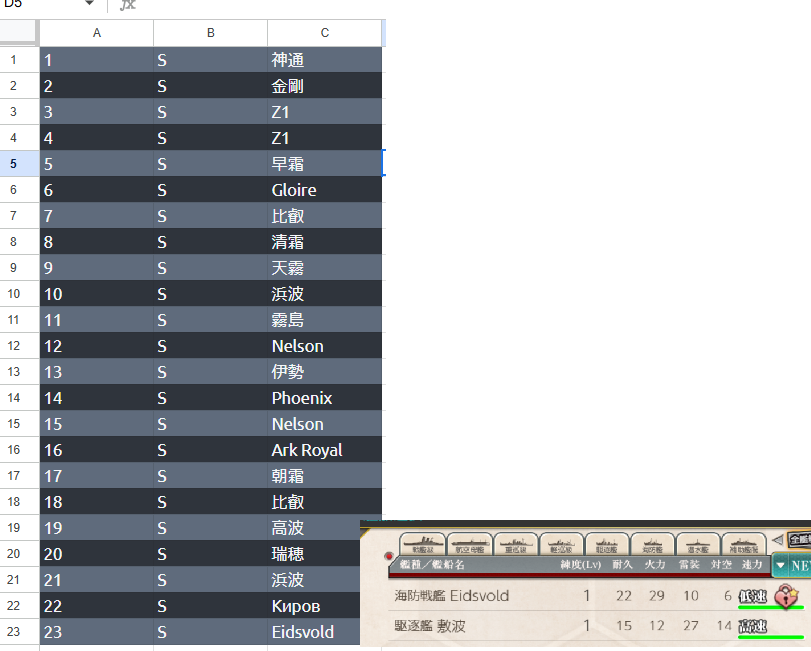The image size is (811, 651).
Task: Select the aircraft carrier (航空母艦) filter tab
Action: 469,543
